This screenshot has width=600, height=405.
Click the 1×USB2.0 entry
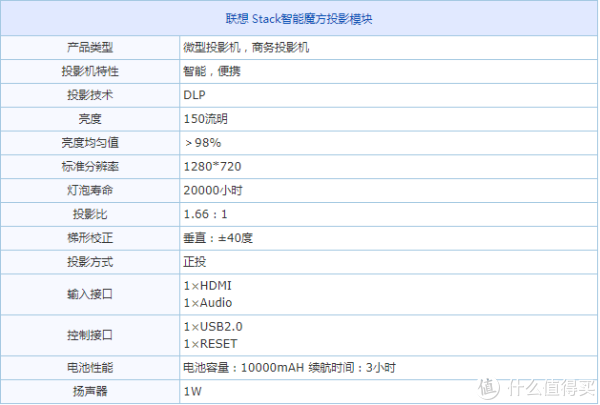click(213, 327)
